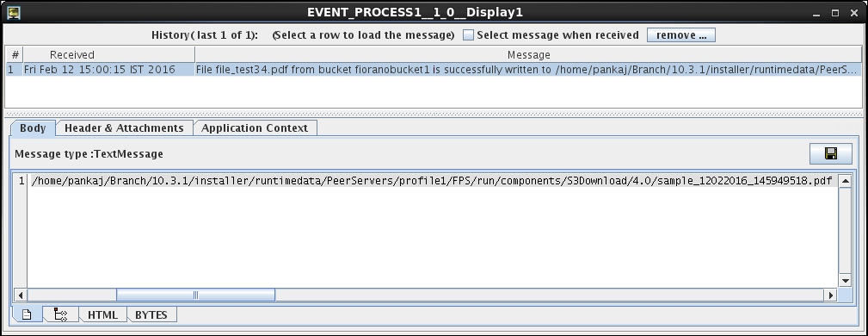This screenshot has height=336, width=868.
Task: Open the Header & Attachments tab
Action: tap(124, 128)
